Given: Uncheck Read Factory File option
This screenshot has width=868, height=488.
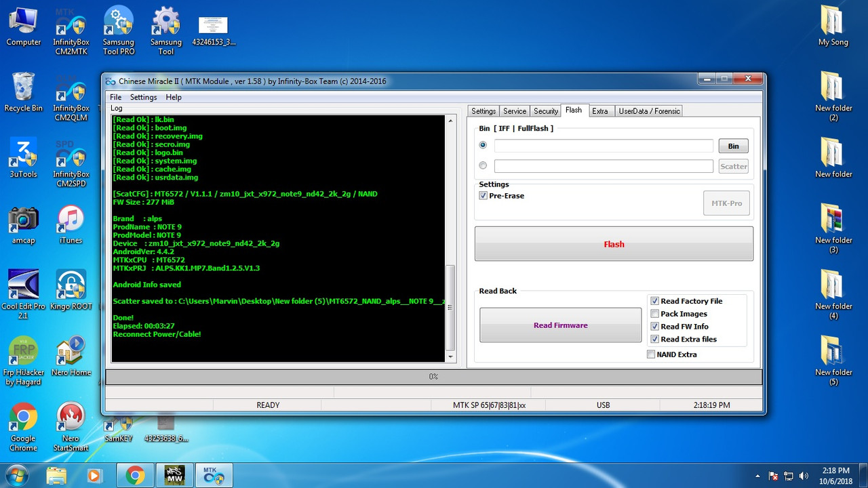Looking at the screenshot, I should [x=654, y=301].
